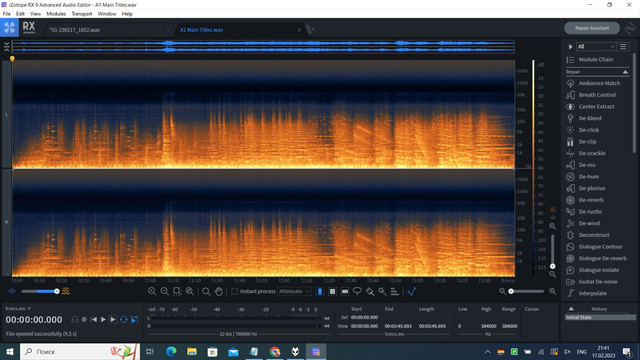Toggle the record button

tap(84, 320)
